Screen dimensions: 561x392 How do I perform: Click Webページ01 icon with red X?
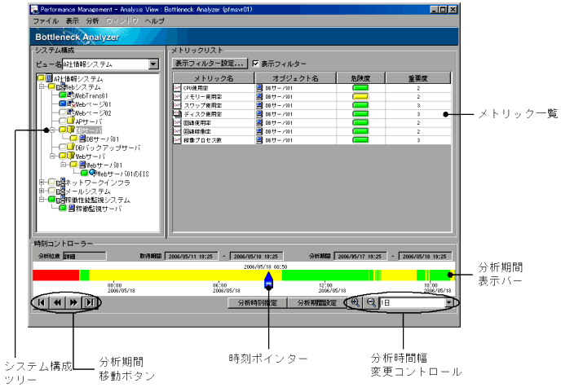[71, 104]
